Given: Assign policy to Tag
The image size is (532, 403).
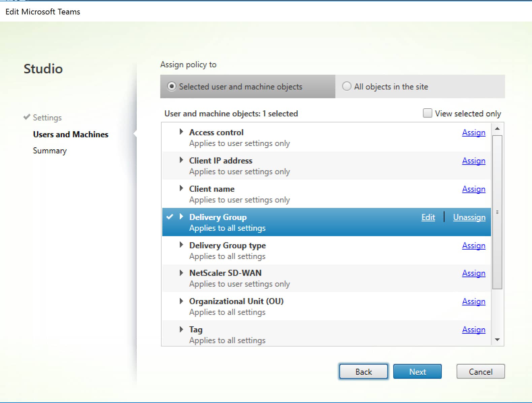Looking at the screenshot, I should [473, 330].
